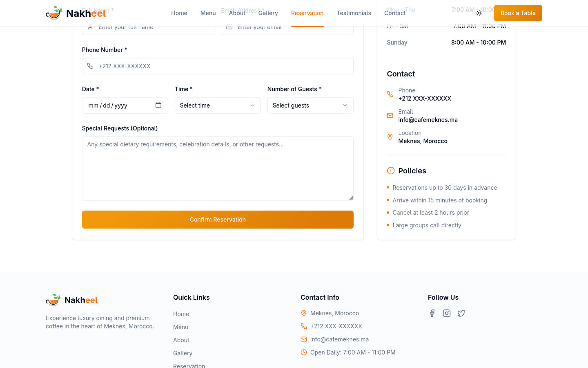This screenshot has width=588, height=368.
Task: Toggle the light/dark theme sun icon
Action: click(479, 13)
